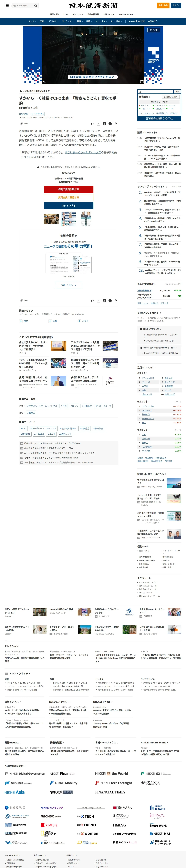Open the hamburger menu icon

click(7, 5)
